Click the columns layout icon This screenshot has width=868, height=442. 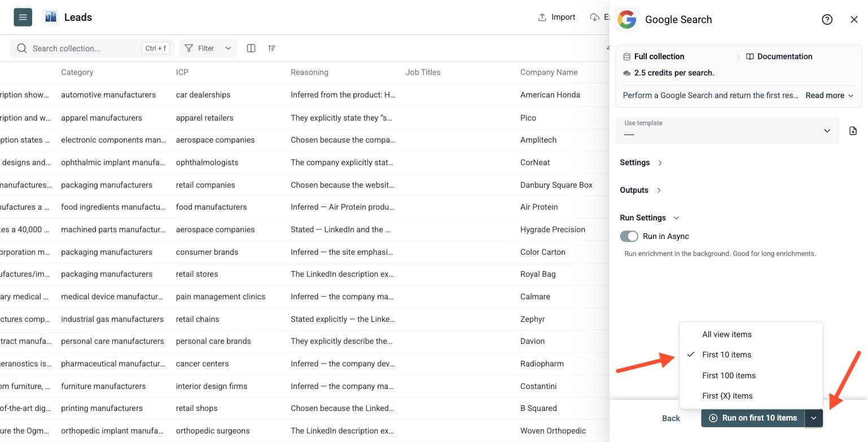[x=251, y=48]
